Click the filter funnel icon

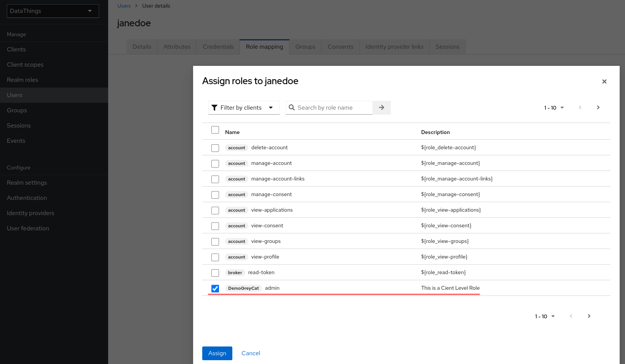pyautogui.click(x=214, y=108)
